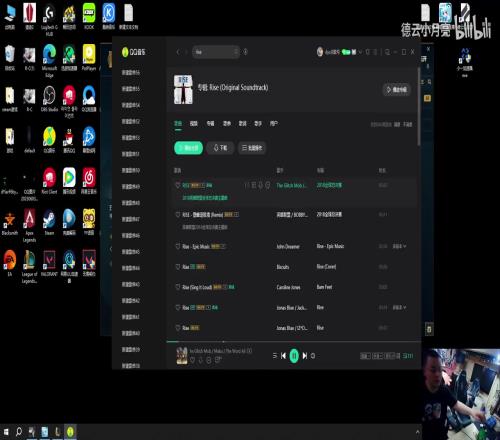Select the first search results tab (songs)
The width and height of the screenshot is (500, 440).
pyautogui.click(x=178, y=124)
